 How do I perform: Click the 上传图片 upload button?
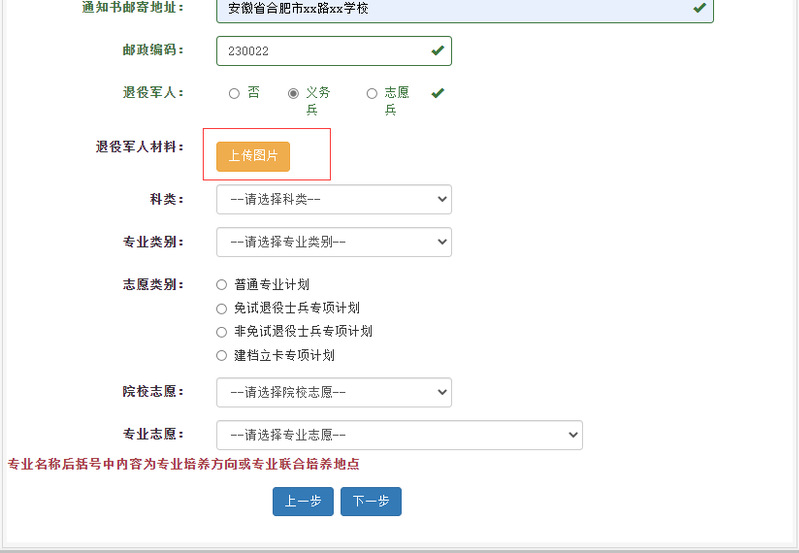point(253,156)
